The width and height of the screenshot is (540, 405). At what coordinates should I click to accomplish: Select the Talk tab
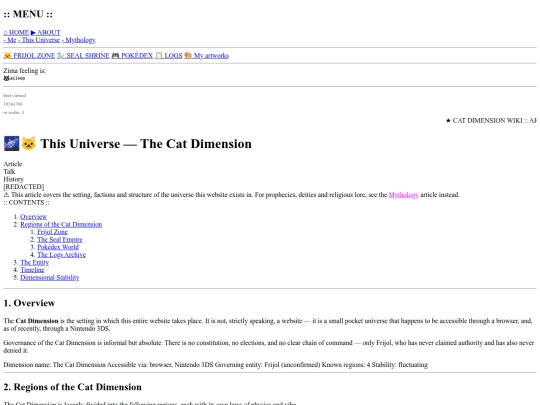9,172
